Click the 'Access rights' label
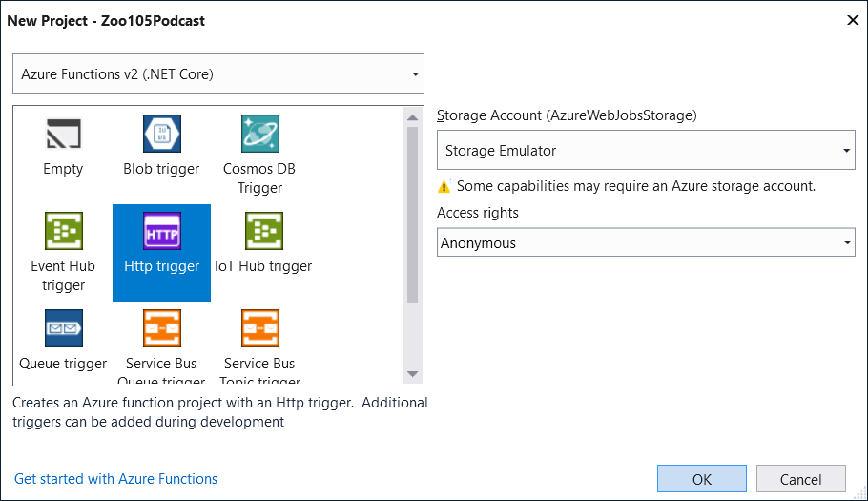The height and width of the screenshot is (501, 868). coord(478,213)
